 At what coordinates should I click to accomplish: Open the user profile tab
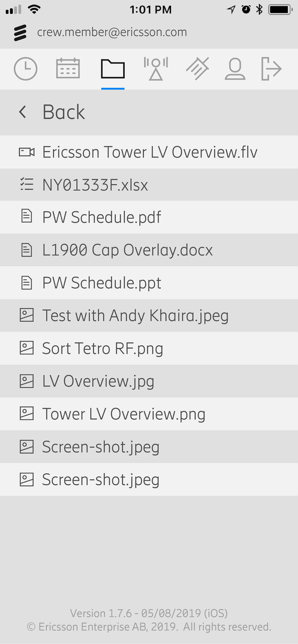pyautogui.click(x=235, y=69)
